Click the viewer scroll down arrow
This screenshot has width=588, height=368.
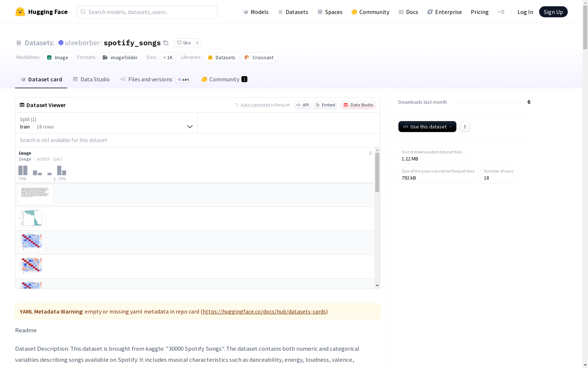click(x=377, y=286)
